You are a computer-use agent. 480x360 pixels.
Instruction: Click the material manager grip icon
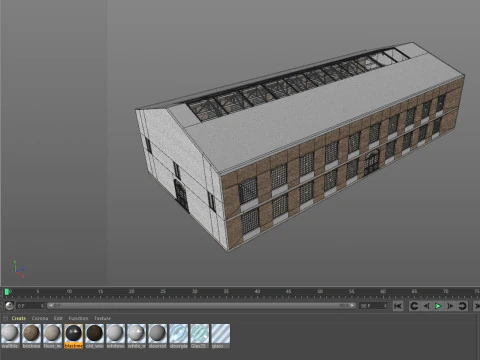pos(5,318)
